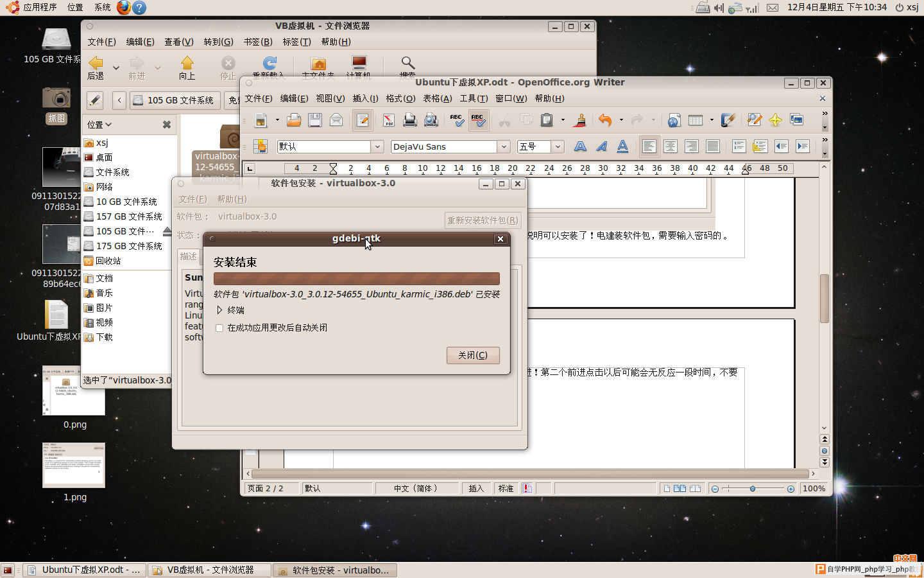The width and height of the screenshot is (924, 578).
Task: Open the DejaVu Sans font name dropdown
Action: [504, 146]
